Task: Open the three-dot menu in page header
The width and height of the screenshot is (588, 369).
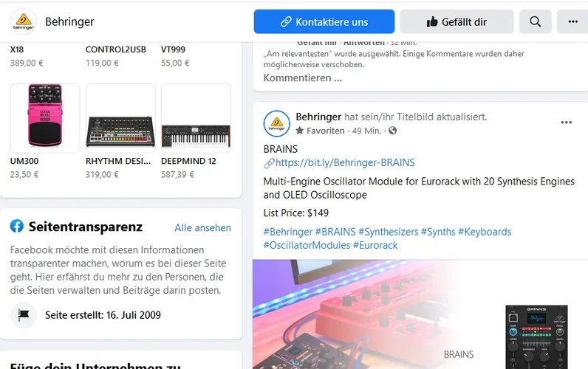Action: click(572, 21)
